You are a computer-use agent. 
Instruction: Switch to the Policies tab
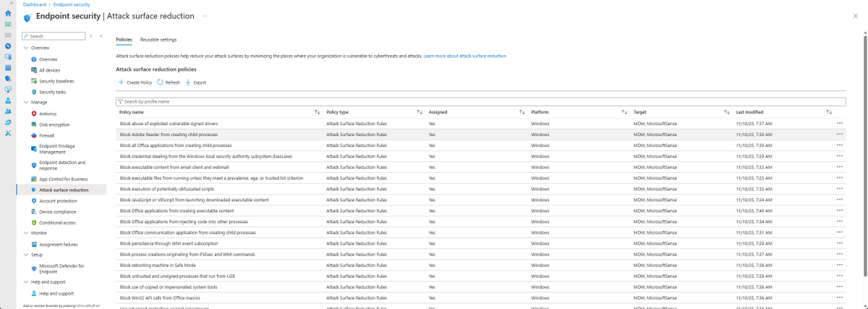pyautogui.click(x=124, y=40)
